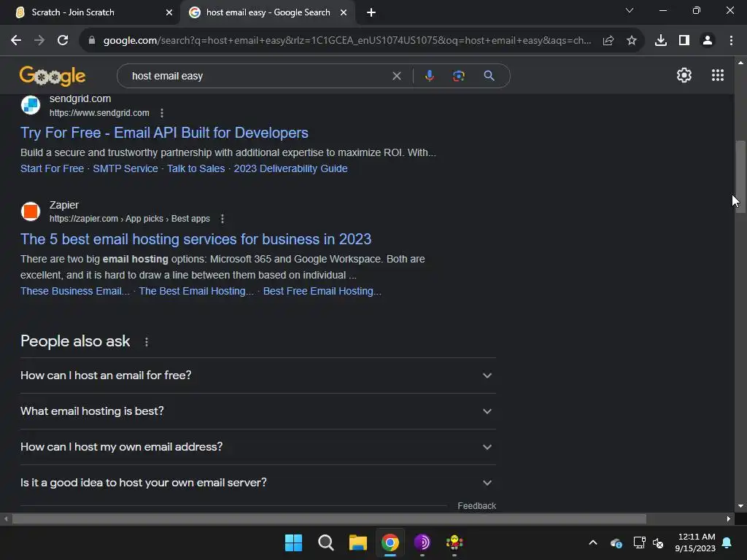The height and width of the screenshot is (560, 747).
Task: Click the Chrome address bar URL
Action: pyautogui.click(x=347, y=41)
